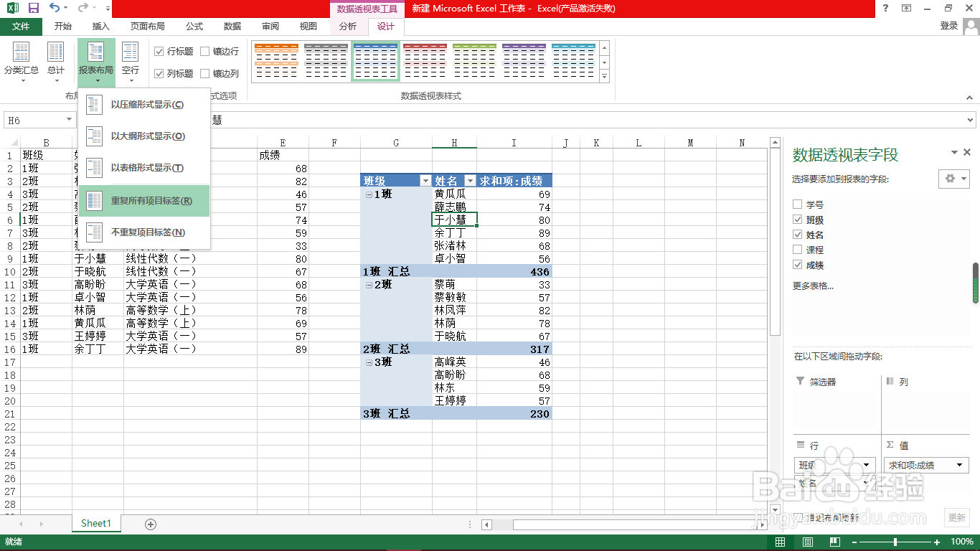Viewport: 980px width, 551px height.
Task: Open the 总计 grand totals button
Action: [x=56, y=62]
